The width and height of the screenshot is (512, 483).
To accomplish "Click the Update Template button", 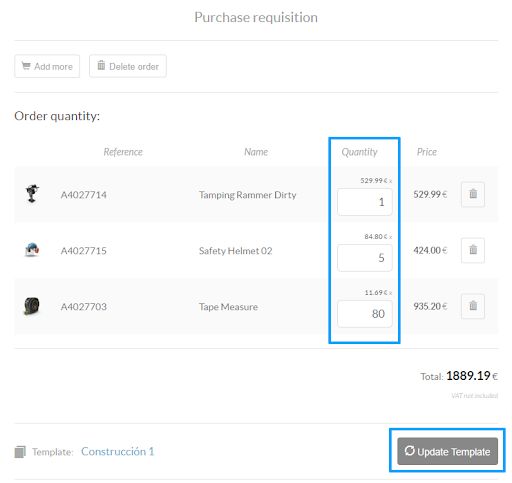I will pyautogui.click(x=447, y=451).
